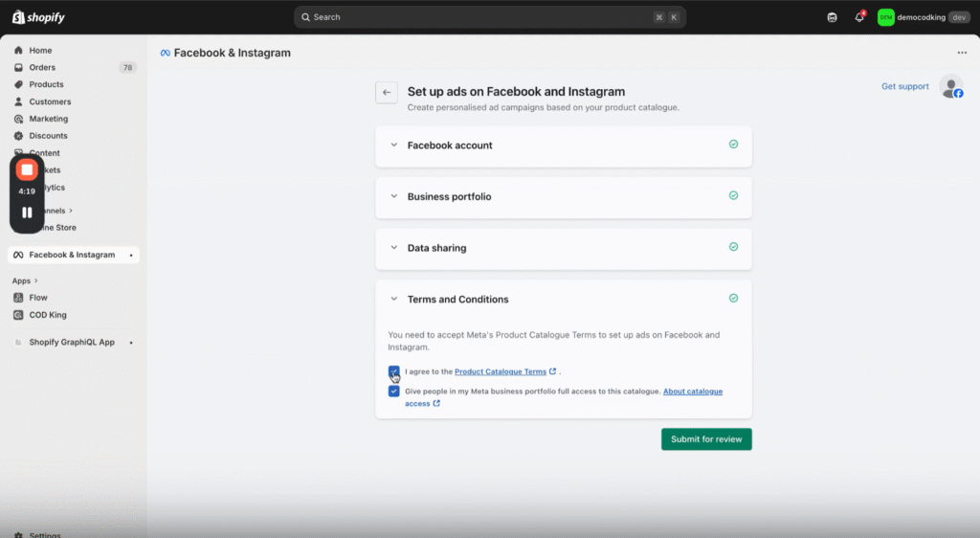Expand the Data sharing section
The width and height of the screenshot is (980, 538).
563,248
